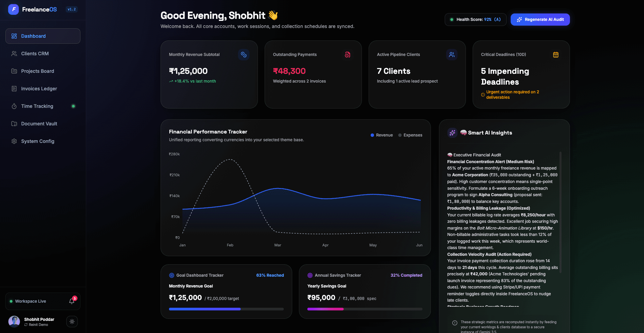This screenshot has width=644, height=333.
Task: Open the Dashboard sidebar item
Action: pyautogui.click(x=43, y=36)
